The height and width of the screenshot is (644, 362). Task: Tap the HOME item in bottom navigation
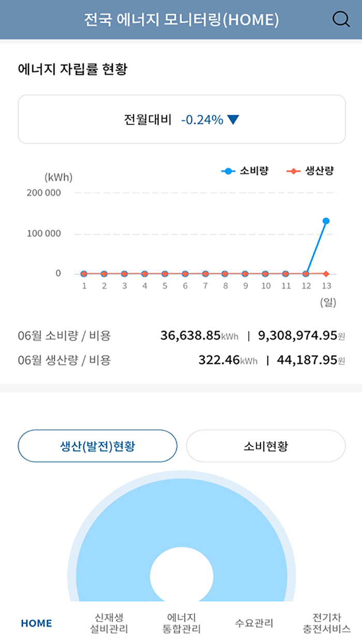35,623
